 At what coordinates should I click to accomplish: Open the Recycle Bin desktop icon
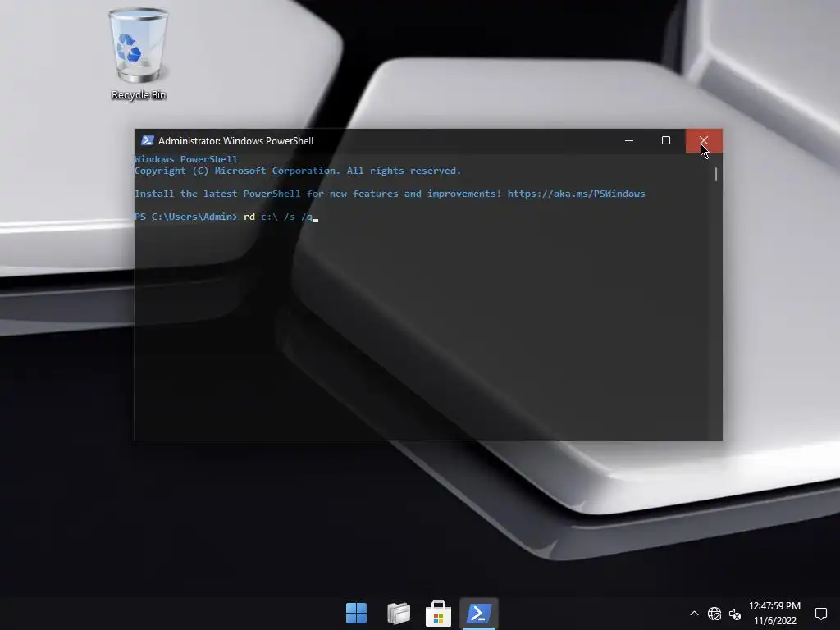coord(138,53)
